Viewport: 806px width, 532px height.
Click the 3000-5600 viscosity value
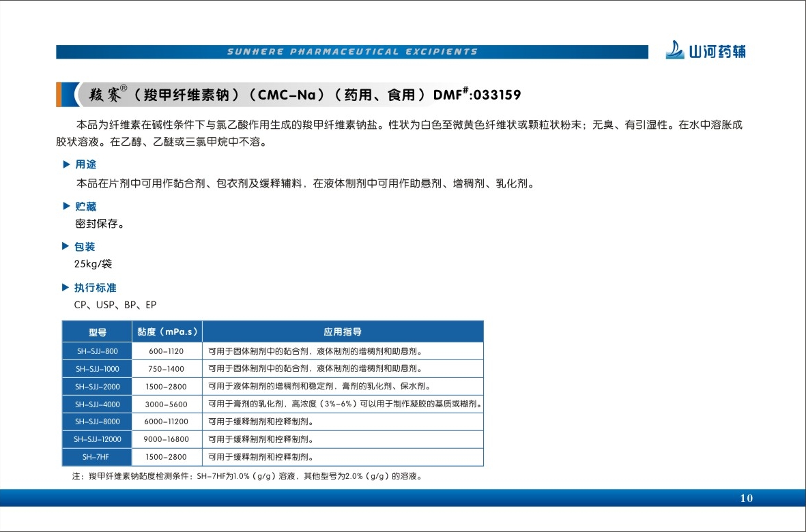click(166, 404)
